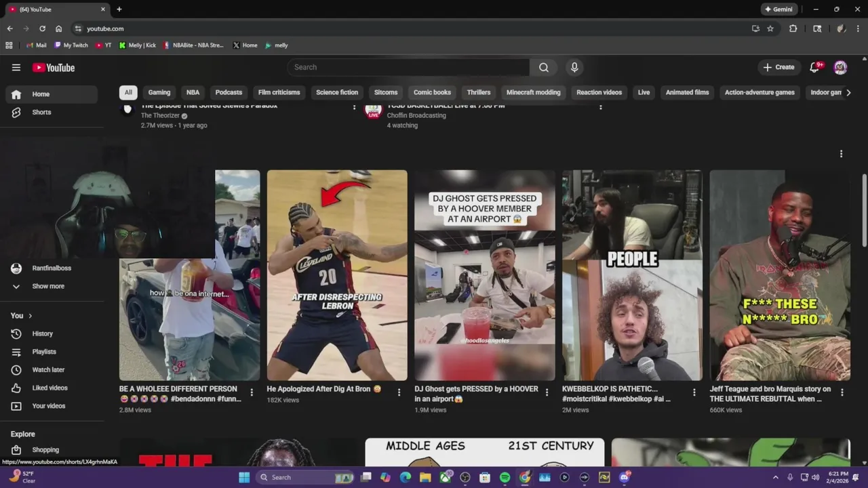This screenshot has height=488, width=868.
Task: Expand the You section chevron
Action: coord(30,316)
